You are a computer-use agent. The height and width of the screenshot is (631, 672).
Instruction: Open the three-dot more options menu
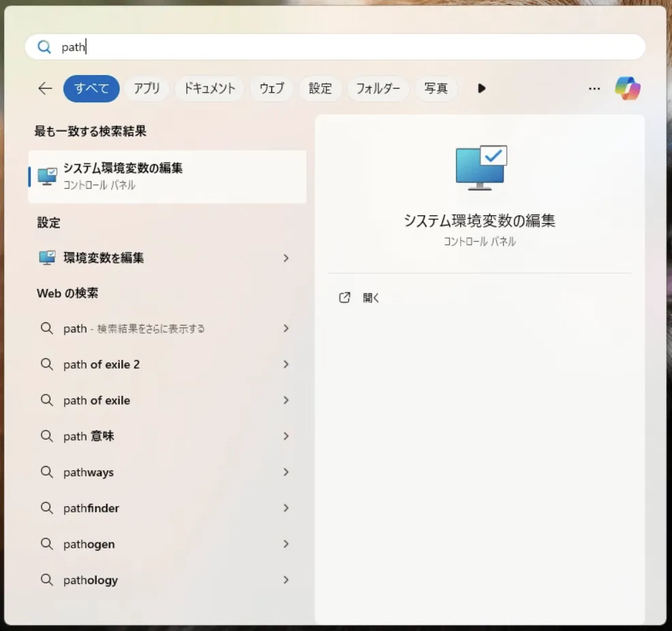pyautogui.click(x=594, y=89)
